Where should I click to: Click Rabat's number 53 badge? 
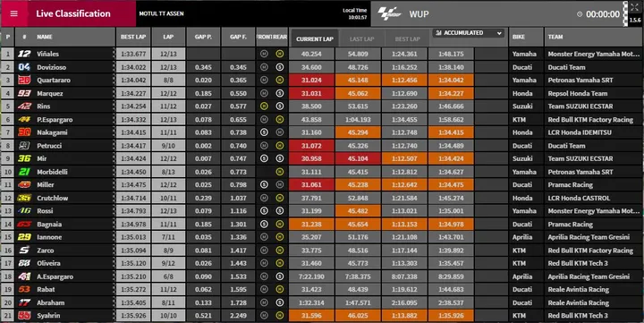pos(24,289)
